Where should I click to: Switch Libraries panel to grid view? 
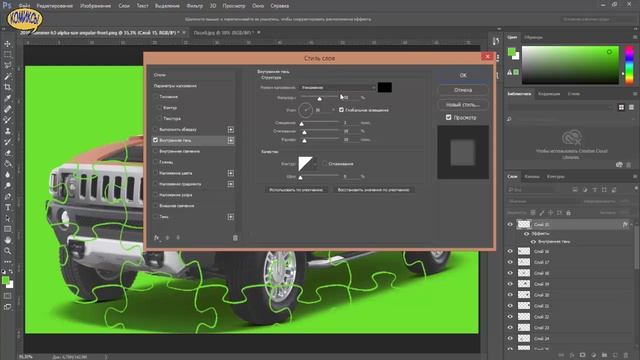click(621, 107)
